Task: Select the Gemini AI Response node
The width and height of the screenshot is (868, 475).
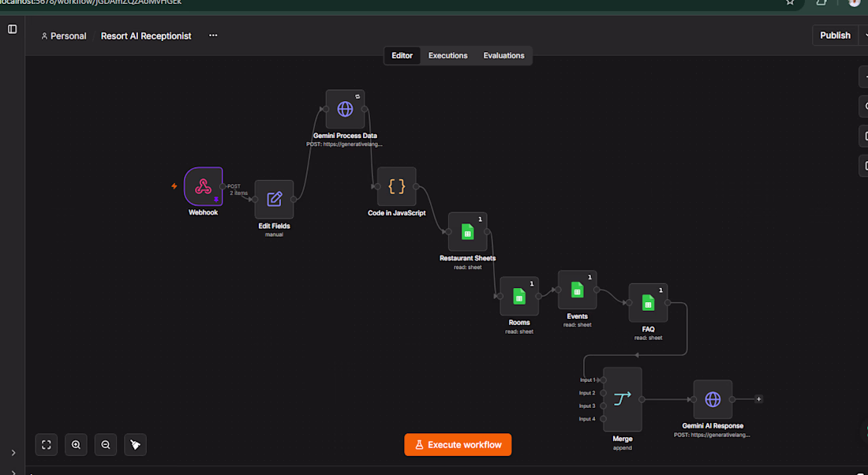Action: pos(713,399)
